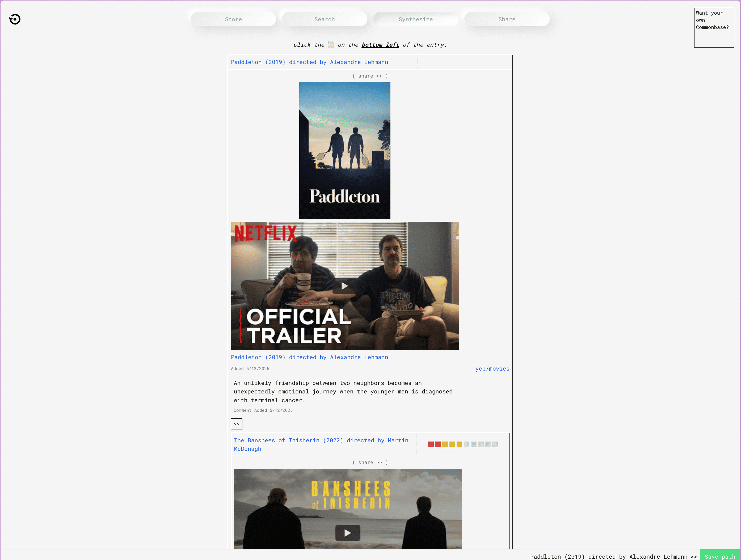The image size is (741, 560).
Task: Open the Search tab
Action: coord(324,19)
